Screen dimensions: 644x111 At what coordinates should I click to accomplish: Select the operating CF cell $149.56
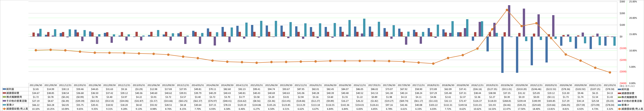click(462, 105)
